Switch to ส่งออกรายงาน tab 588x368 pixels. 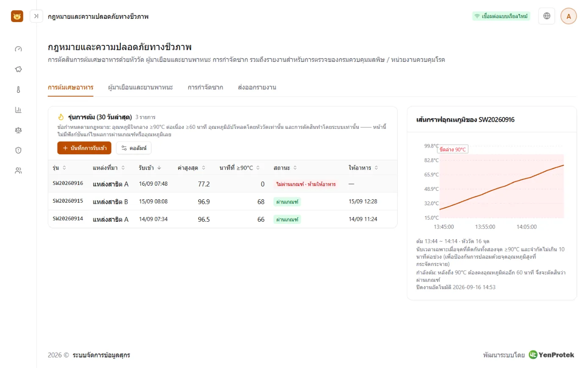[x=257, y=87]
